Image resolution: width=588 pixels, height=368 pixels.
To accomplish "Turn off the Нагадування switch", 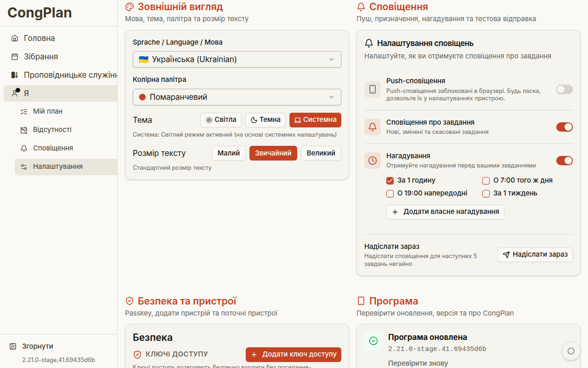I will [565, 161].
